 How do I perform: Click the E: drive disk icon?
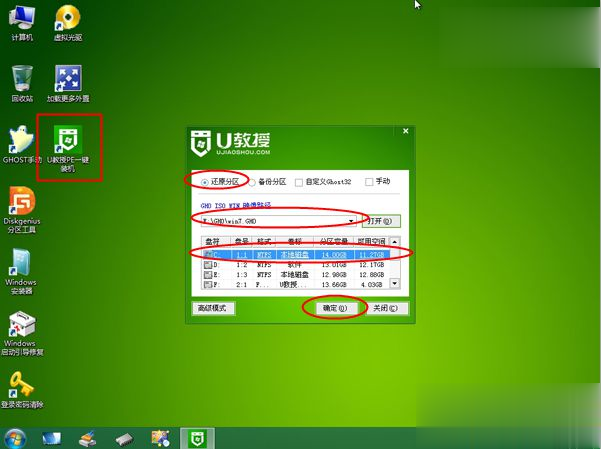pyautogui.click(x=208, y=275)
